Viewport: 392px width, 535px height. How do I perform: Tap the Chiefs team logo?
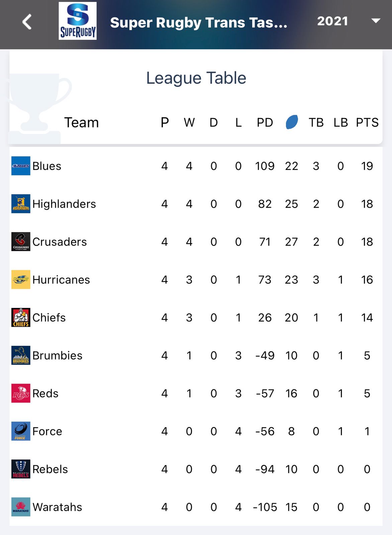click(x=21, y=317)
